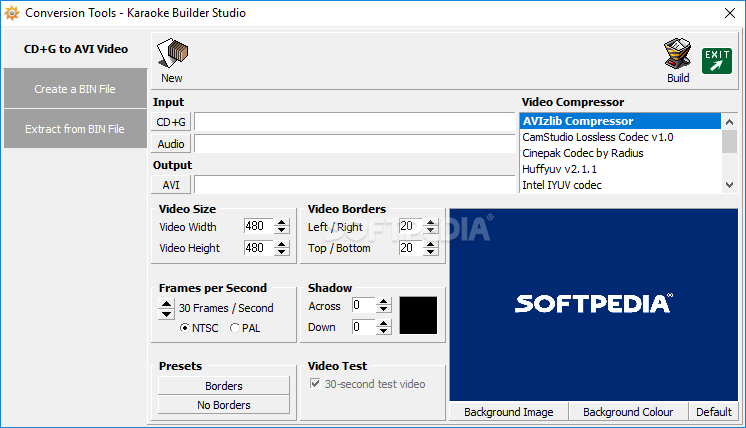Select Cinepak Codec by Radius
This screenshot has height=428, width=746.
point(620,153)
